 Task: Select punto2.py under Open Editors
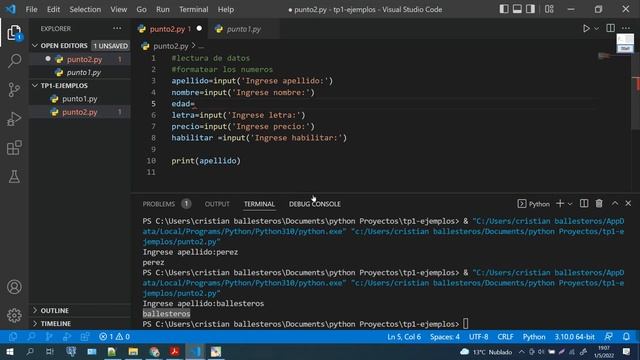click(80, 59)
